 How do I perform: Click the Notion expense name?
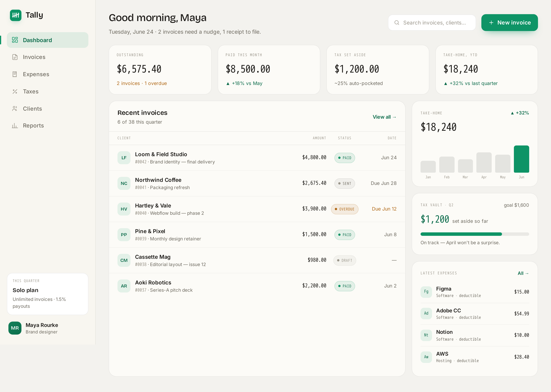444,332
